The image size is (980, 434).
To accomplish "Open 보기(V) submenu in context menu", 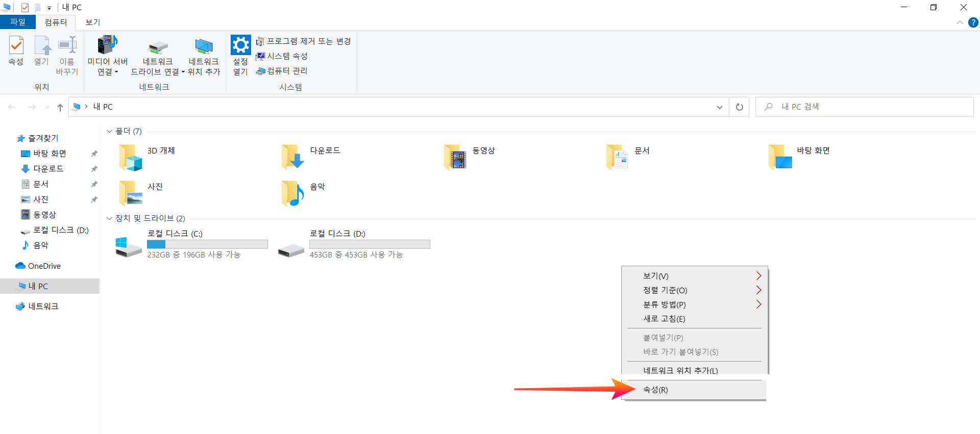I will [694, 276].
